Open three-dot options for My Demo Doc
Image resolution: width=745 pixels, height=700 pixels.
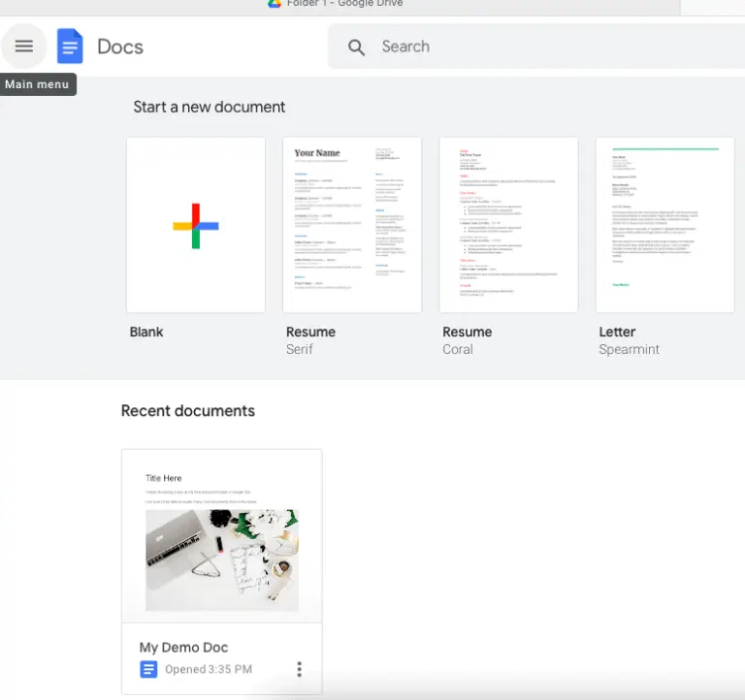[299, 669]
